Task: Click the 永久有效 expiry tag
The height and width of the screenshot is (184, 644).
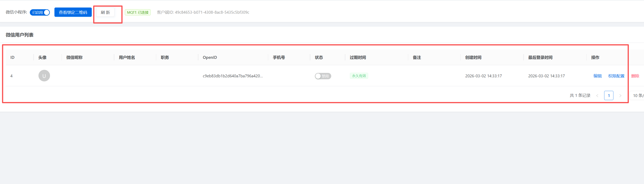Action: coord(359,76)
